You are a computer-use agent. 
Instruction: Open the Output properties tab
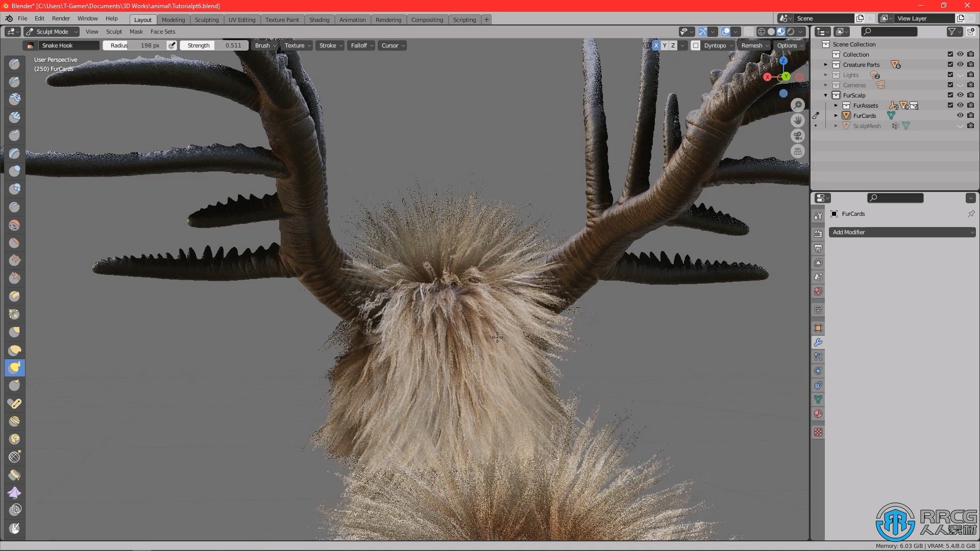(x=818, y=248)
